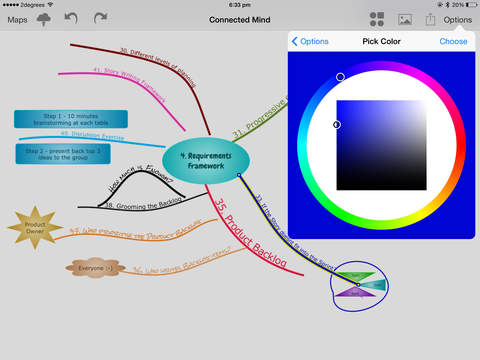Open the Maps list
The height and width of the screenshot is (360, 480).
[17, 20]
